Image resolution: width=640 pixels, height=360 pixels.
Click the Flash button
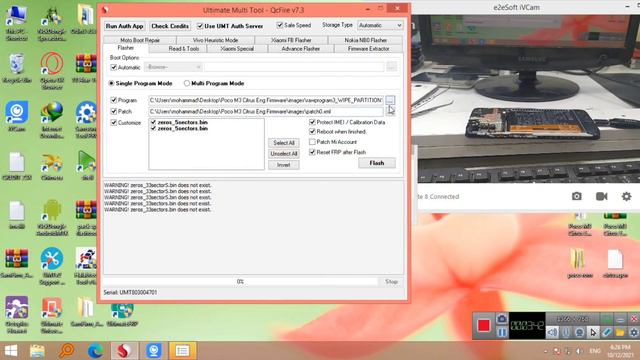pos(377,163)
